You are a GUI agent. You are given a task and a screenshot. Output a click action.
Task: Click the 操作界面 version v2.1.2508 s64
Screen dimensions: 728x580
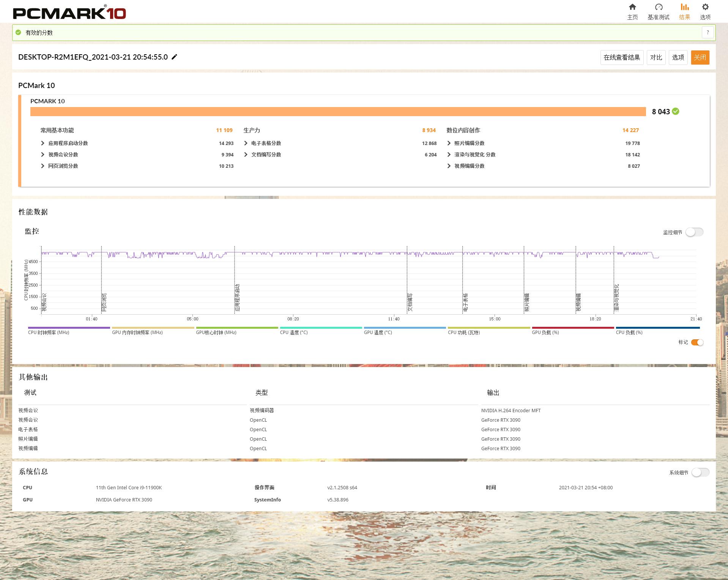342,487
